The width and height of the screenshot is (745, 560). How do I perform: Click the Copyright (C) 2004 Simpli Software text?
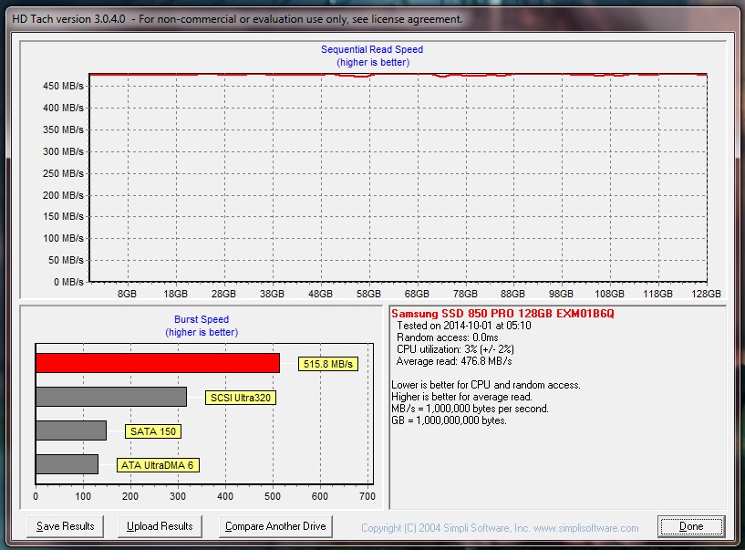446,528
